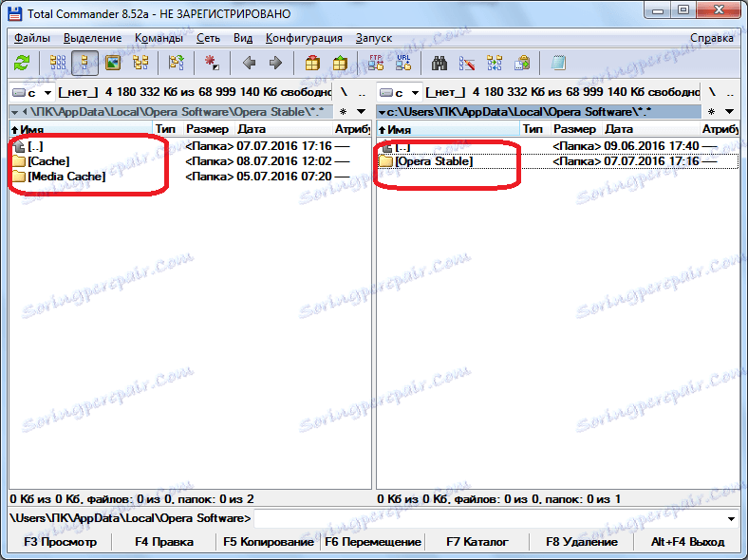Open the Команды menu
The image size is (748, 560).
pyautogui.click(x=159, y=38)
